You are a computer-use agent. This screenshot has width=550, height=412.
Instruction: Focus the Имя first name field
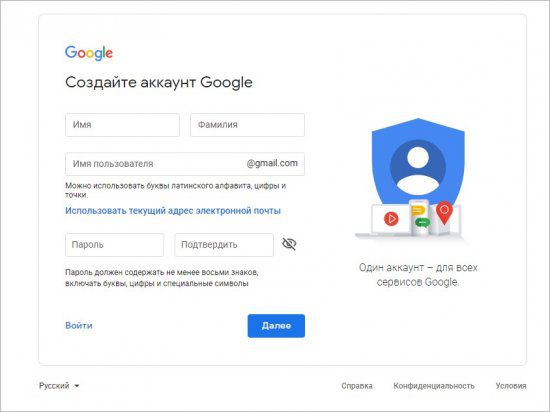[122, 125]
